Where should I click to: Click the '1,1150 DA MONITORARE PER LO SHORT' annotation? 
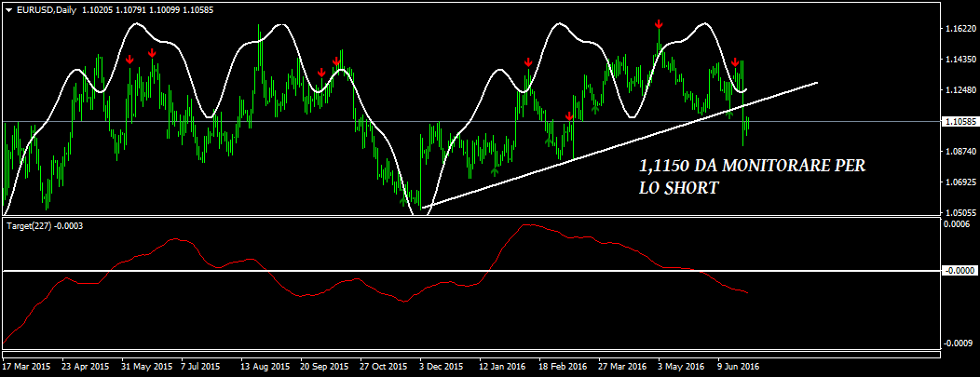click(753, 176)
